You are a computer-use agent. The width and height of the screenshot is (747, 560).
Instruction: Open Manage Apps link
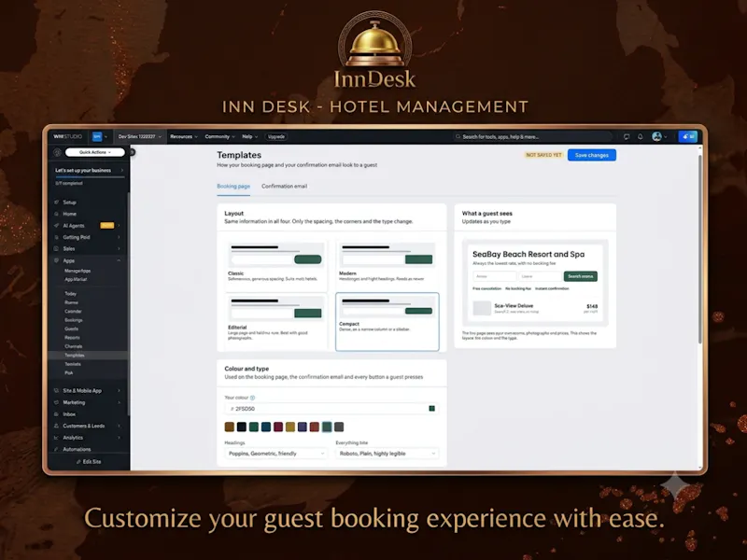(78, 271)
